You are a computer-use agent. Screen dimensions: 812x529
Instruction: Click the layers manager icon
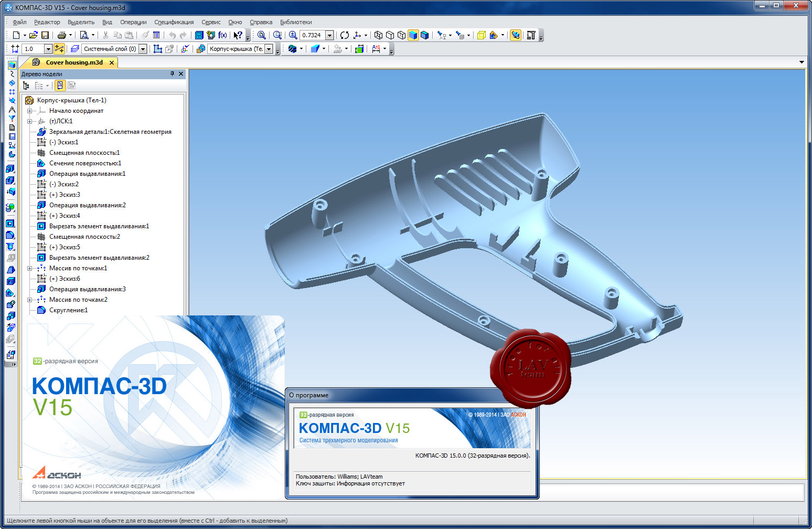pyautogui.click(x=74, y=49)
